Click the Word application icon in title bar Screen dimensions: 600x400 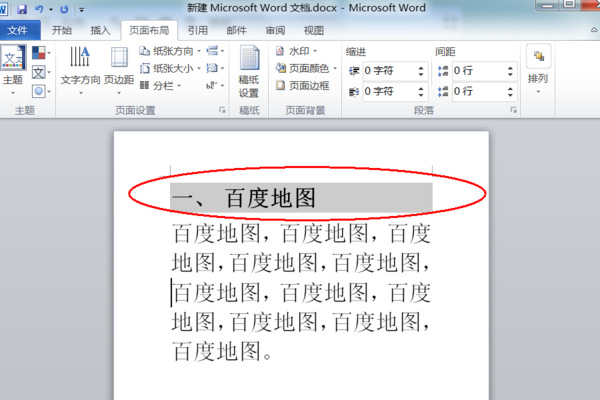3,9
